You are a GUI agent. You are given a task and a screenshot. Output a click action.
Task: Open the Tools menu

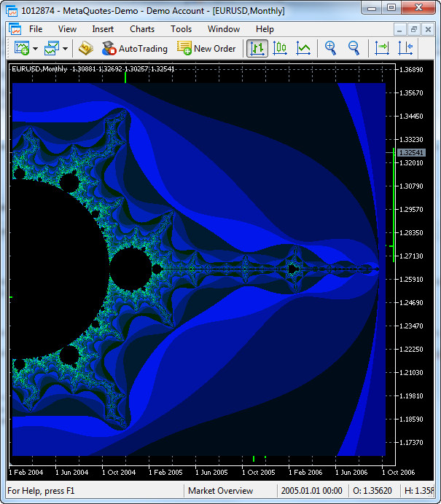(181, 29)
